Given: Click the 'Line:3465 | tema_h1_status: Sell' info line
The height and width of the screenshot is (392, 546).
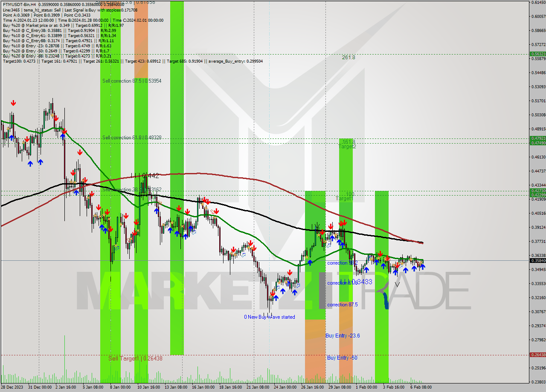Looking at the screenshot, I should [x=70, y=10].
